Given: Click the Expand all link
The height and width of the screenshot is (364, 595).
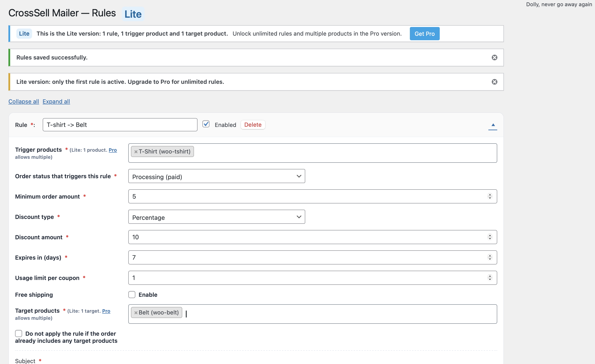Looking at the screenshot, I should [56, 101].
